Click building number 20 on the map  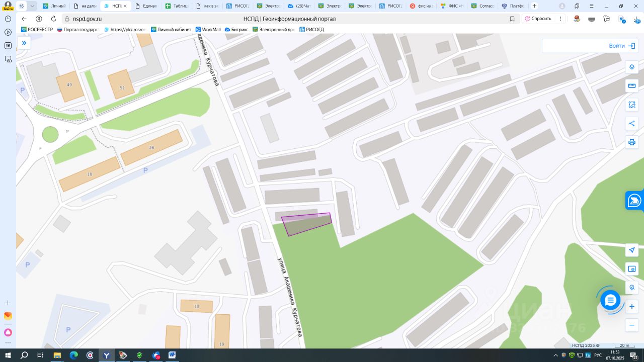tap(151, 147)
